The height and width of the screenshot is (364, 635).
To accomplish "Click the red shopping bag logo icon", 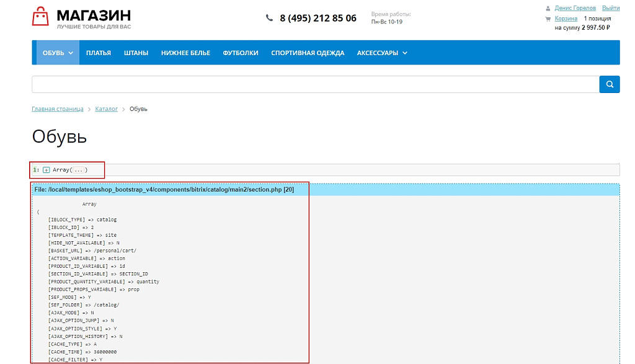I will (x=40, y=17).
